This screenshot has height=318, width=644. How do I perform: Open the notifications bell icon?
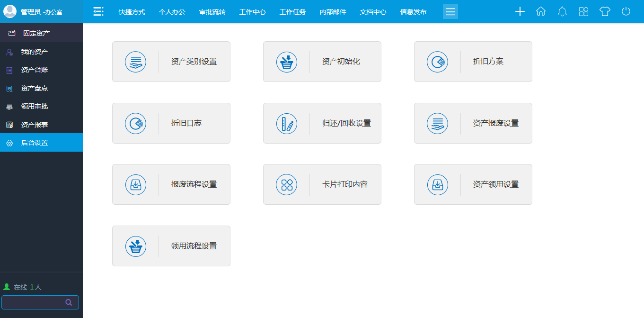562,11
